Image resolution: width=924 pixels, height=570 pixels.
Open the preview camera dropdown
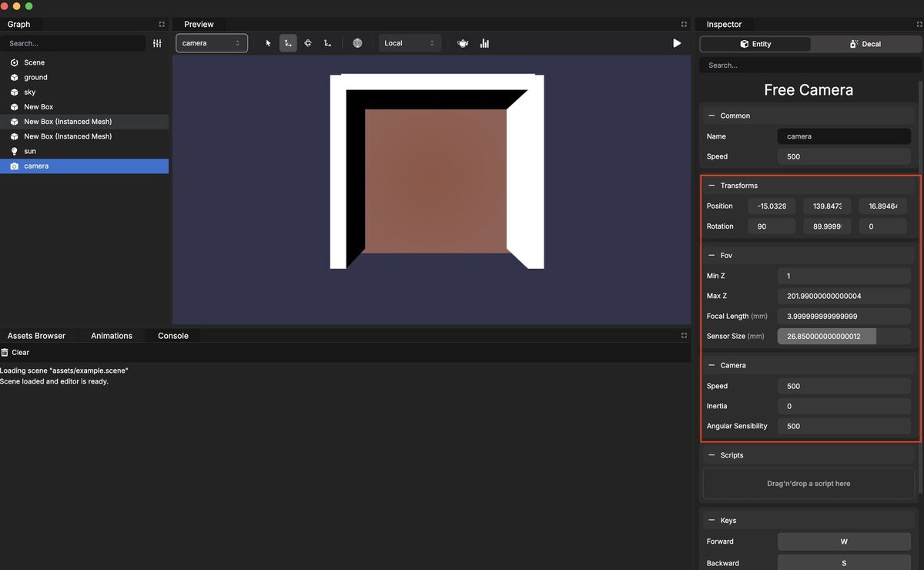pos(212,43)
